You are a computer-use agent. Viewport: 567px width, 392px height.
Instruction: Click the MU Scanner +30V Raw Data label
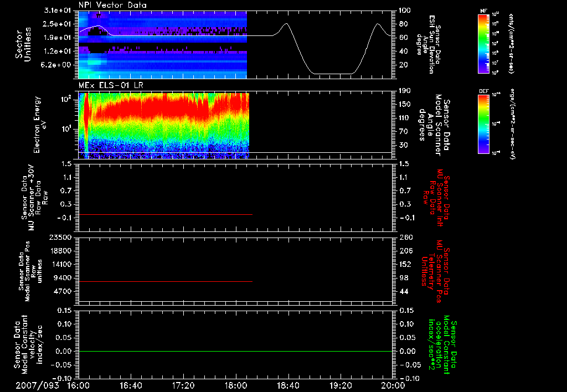click(x=35, y=198)
